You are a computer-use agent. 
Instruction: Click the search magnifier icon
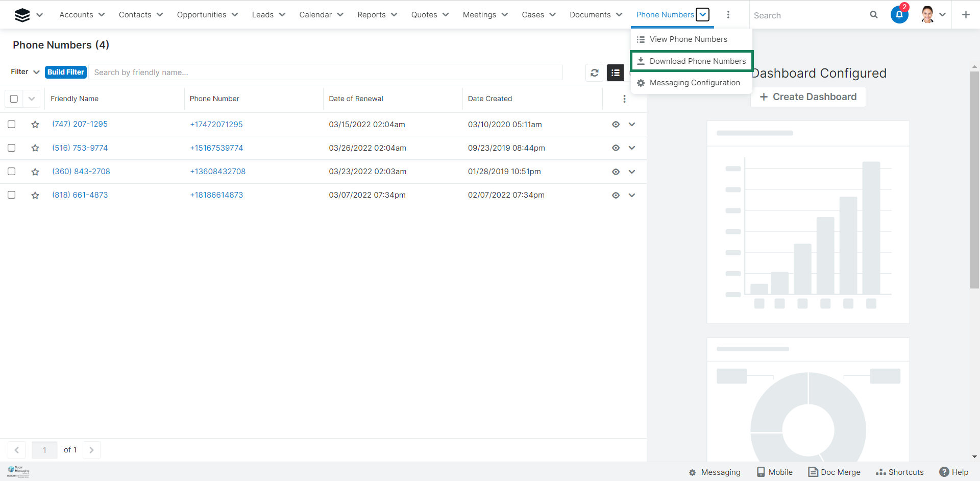click(x=873, y=15)
